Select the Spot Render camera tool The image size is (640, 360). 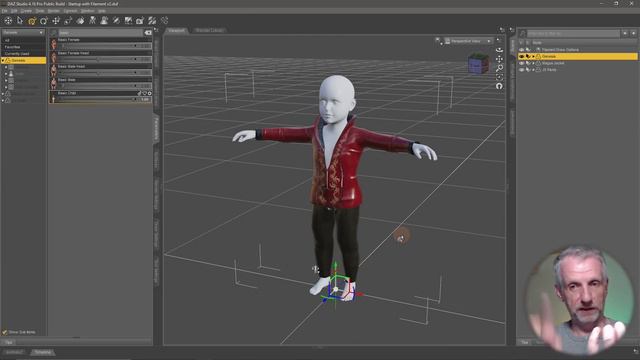point(140,20)
